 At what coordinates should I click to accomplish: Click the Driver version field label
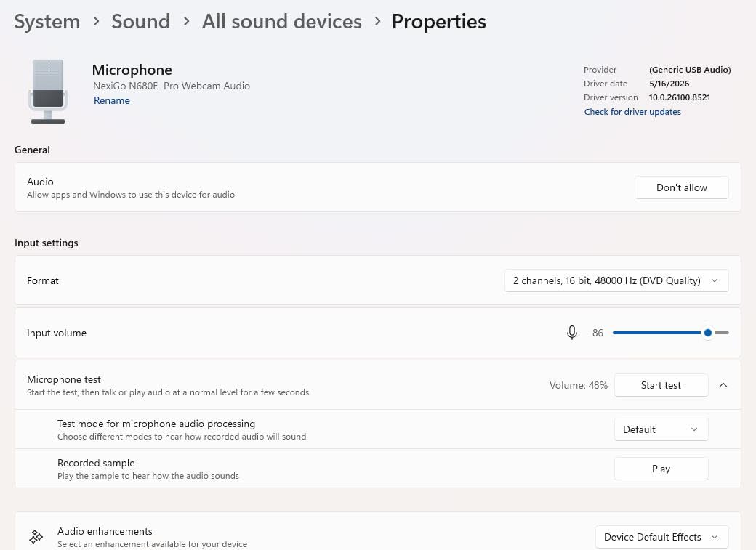[x=611, y=97]
